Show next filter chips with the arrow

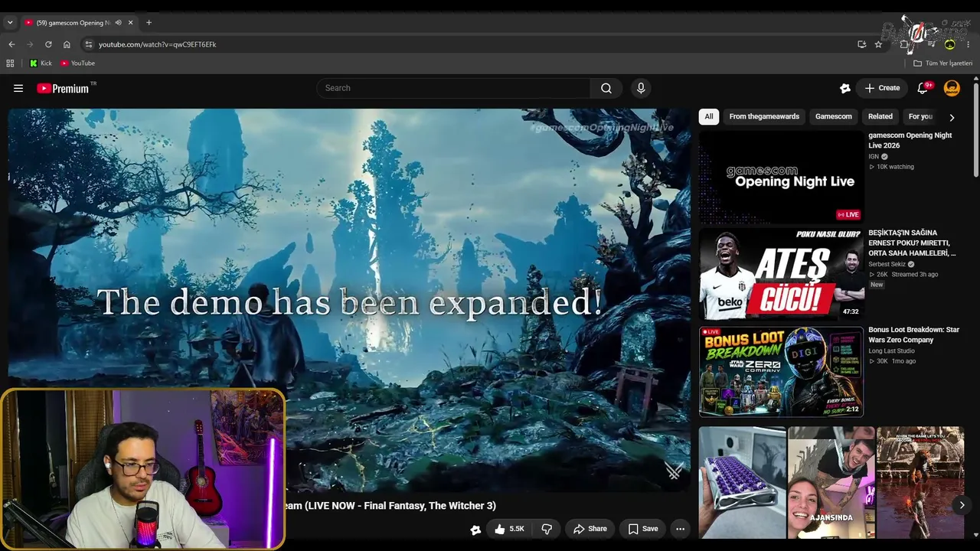pyautogui.click(x=952, y=117)
